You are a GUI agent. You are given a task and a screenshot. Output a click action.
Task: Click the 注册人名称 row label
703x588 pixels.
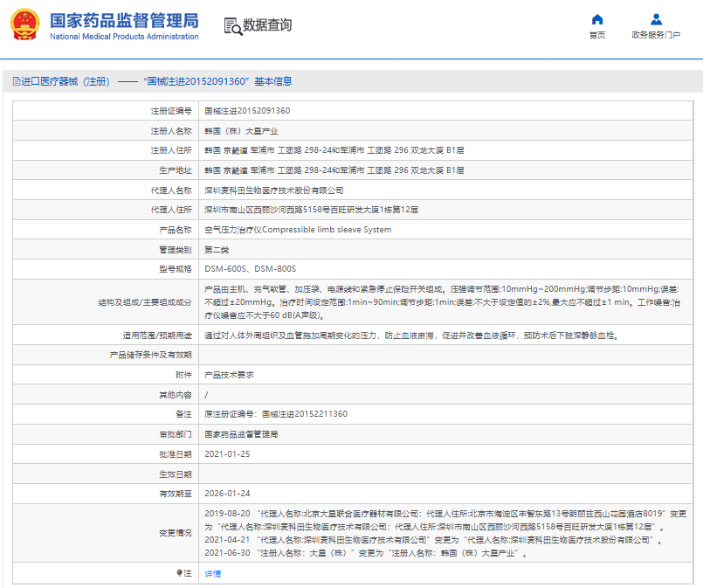(171, 131)
